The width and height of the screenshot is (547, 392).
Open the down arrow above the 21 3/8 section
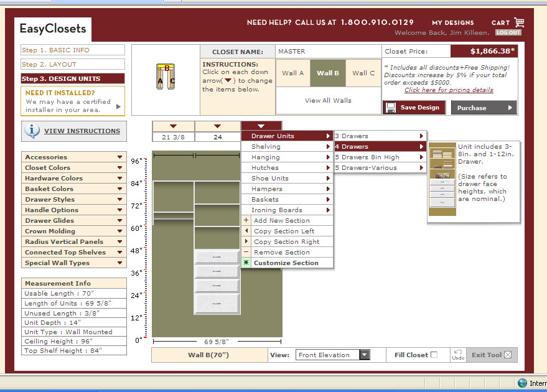point(173,126)
